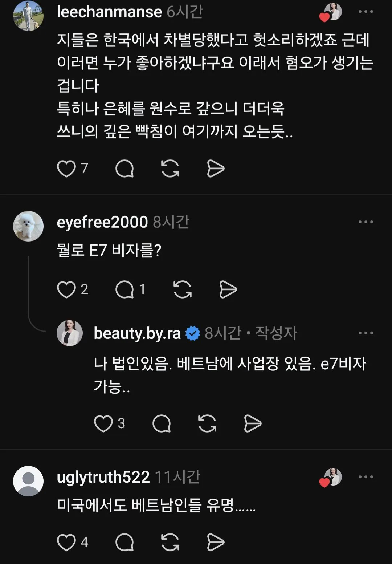Open replies on eyefree2000's comment

pyautogui.click(x=124, y=289)
